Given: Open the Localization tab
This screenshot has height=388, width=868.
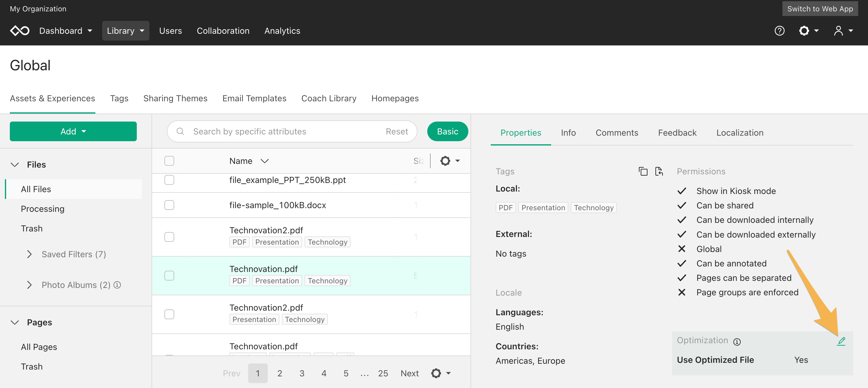Looking at the screenshot, I should click(740, 133).
